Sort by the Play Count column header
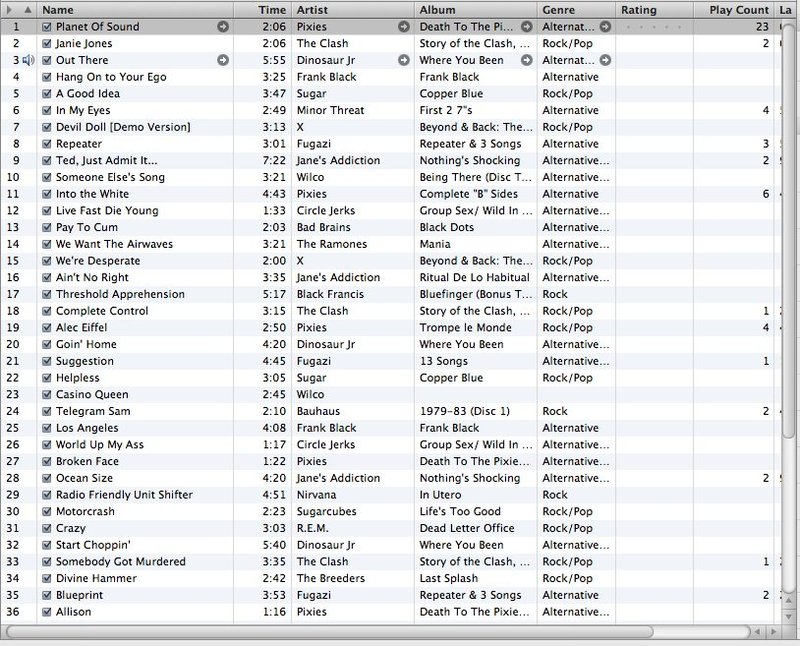This screenshot has height=646, width=800. pyautogui.click(x=734, y=10)
